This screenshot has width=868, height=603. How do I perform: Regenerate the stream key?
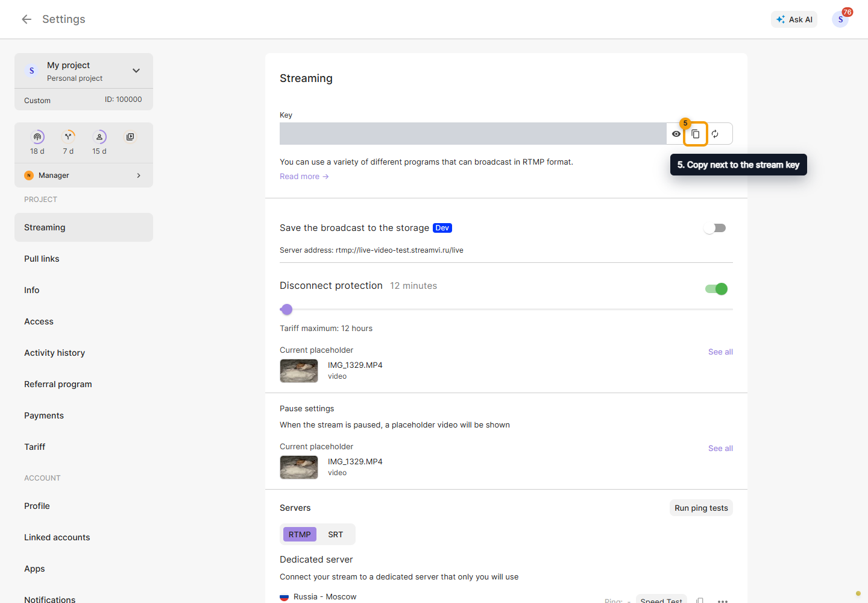pos(715,134)
